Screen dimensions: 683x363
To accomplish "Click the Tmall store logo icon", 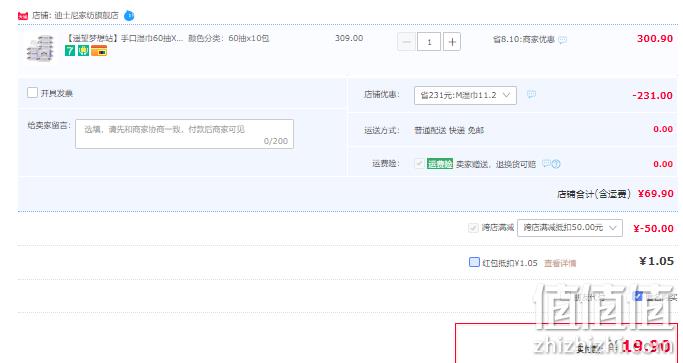I will 23,16.
